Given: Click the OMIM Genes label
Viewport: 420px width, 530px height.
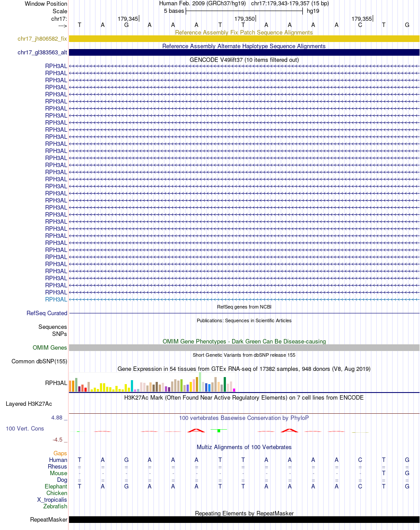Looking at the screenshot, I should pyautogui.click(x=50, y=348).
